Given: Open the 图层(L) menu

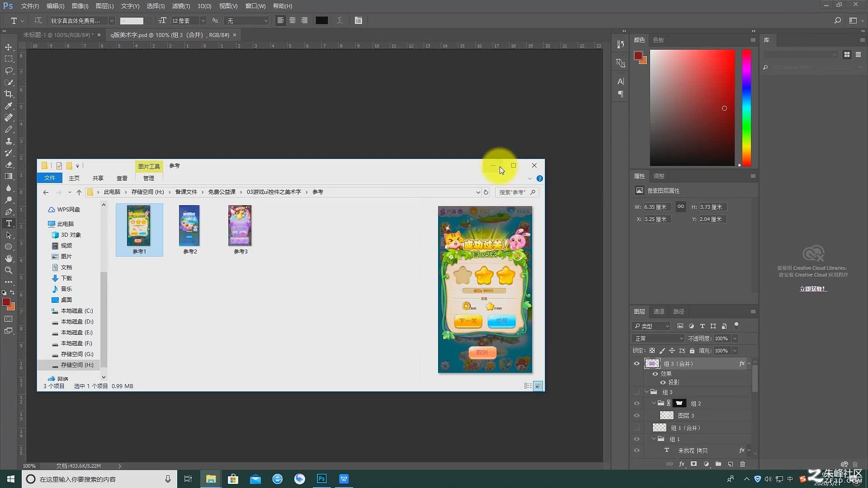Looking at the screenshot, I should tap(104, 6).
